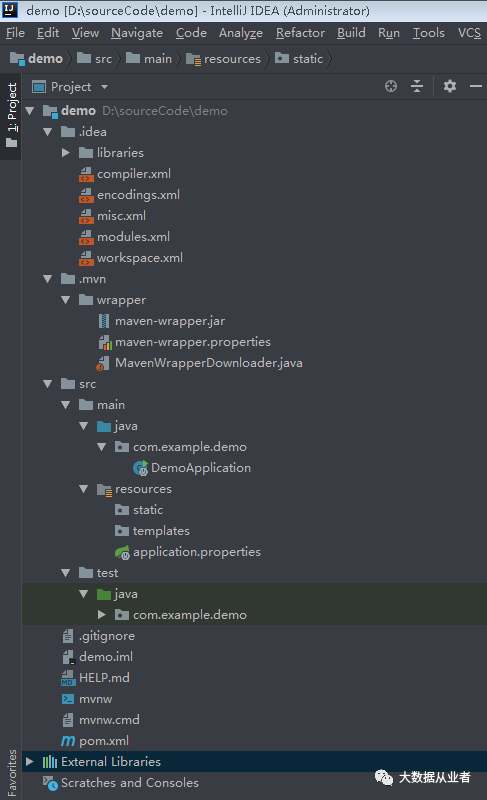Click the templates folder icon
Viewport: 487px width, 800px height.
(122, 531)
